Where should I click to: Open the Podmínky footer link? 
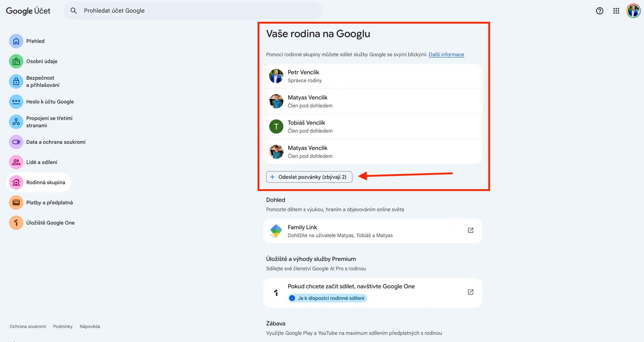[x=63, y=326]
